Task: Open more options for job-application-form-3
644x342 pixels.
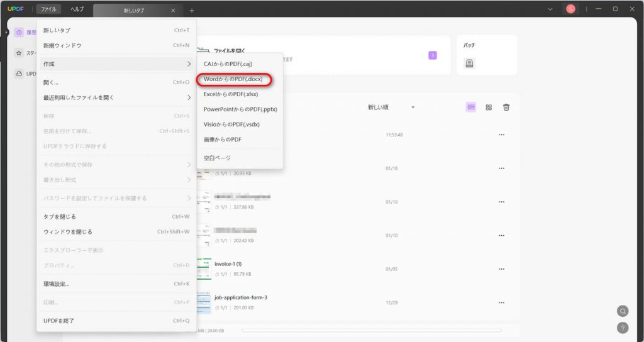Action: pos(501,302)
